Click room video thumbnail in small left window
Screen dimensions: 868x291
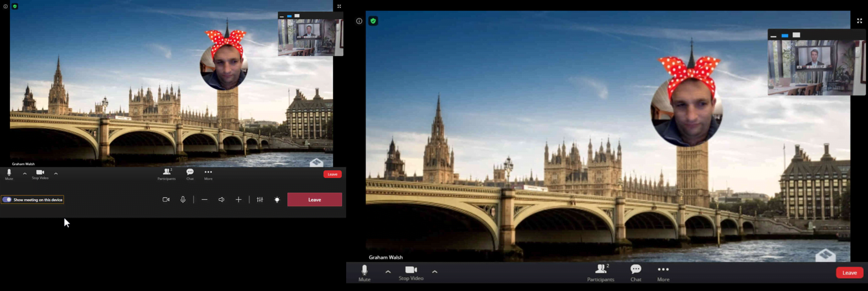tap(310, 37)
